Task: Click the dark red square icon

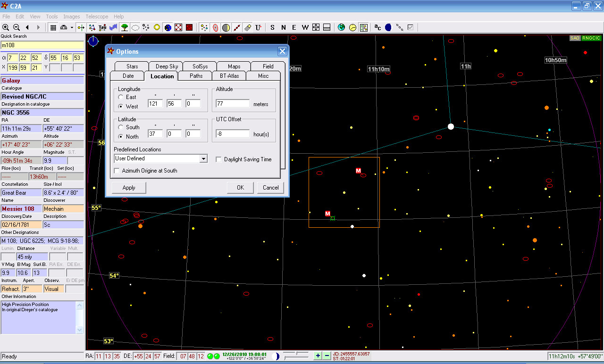Action: tap(189, 27)
